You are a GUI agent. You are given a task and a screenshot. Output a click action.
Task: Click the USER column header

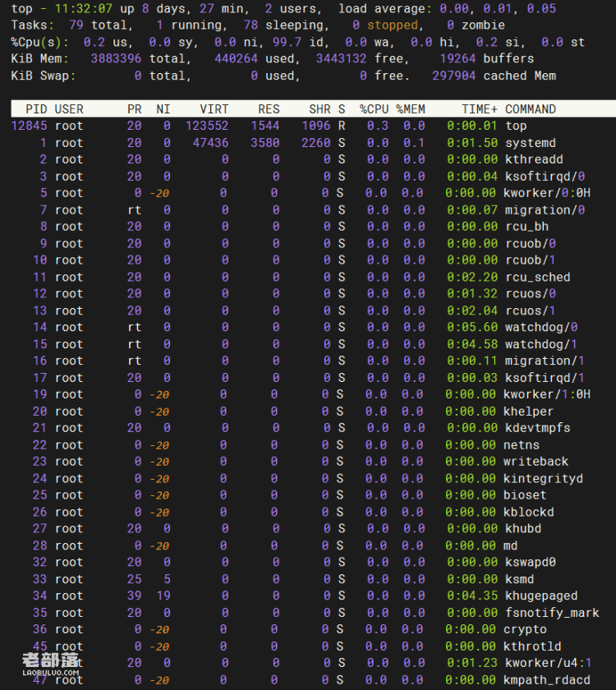click(x=69, y=108)
